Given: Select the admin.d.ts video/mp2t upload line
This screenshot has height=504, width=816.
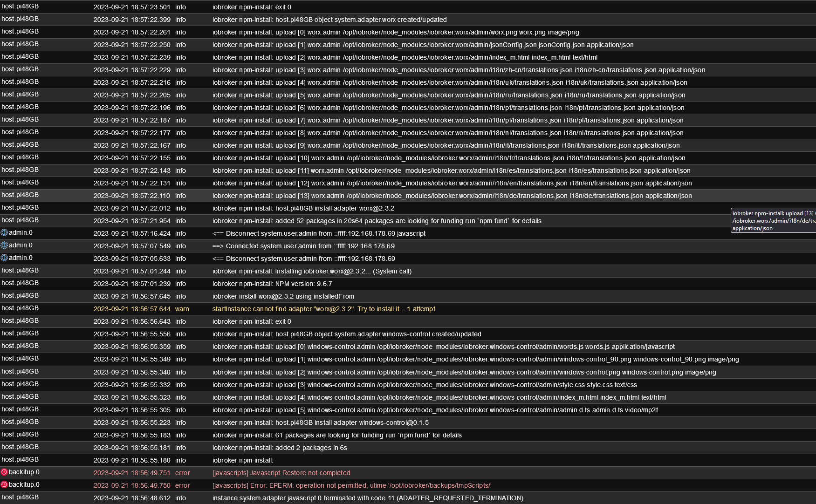Looking at the screenshot, I should (435, 410).
